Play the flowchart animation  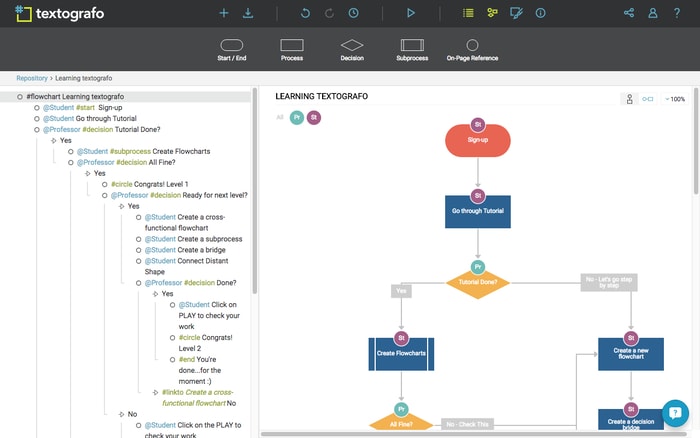pyautogui.click(x=411, y=13)
